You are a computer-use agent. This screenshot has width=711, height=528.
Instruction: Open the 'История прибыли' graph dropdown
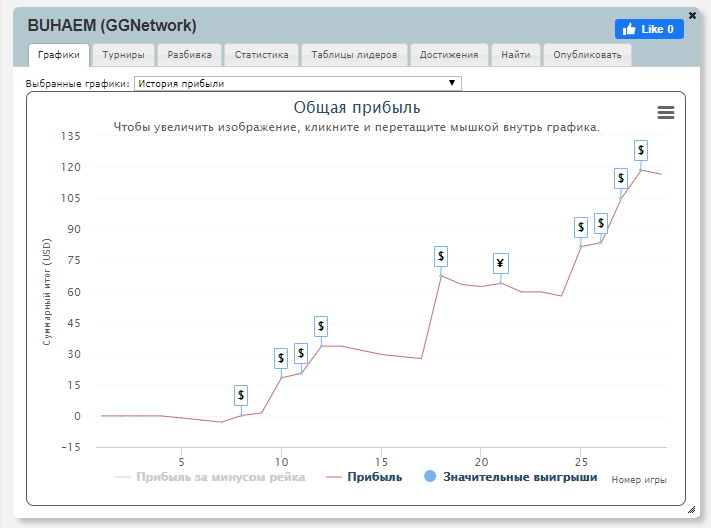tap(297, 84)
